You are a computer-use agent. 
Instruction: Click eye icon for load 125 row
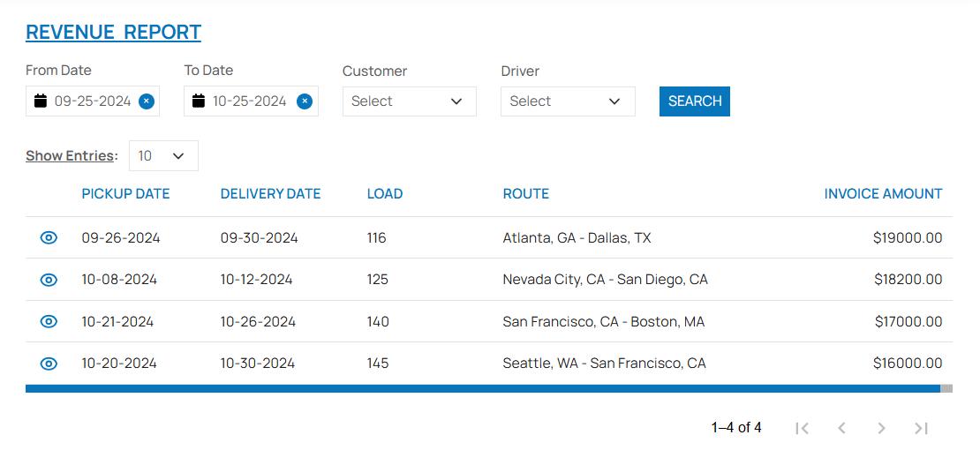pyautogui.click(x=49, y=280)
